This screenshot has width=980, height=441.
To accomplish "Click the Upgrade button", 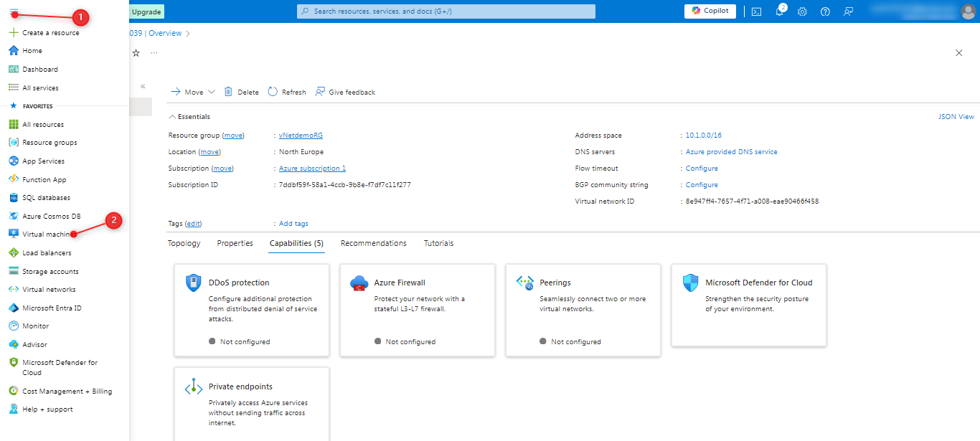I will point(146,11).
